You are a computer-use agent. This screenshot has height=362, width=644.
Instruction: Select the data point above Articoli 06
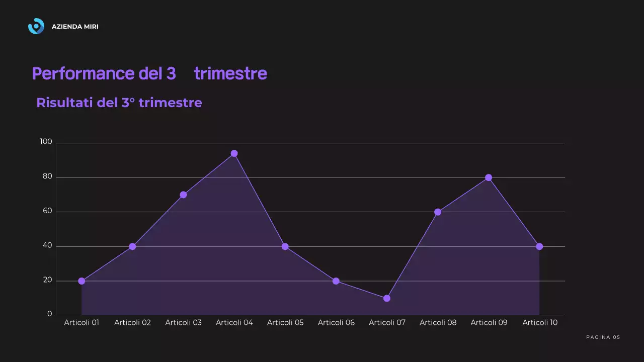[336, 281]
